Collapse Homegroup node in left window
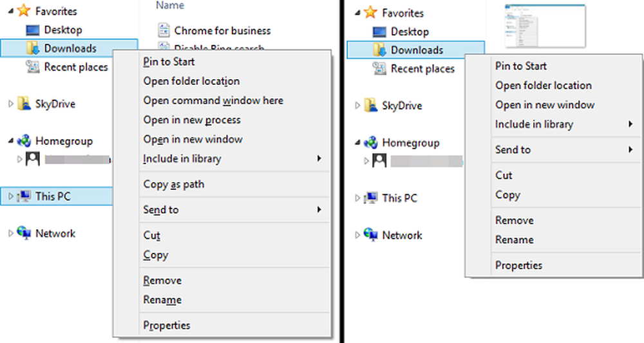 [11, 141]
